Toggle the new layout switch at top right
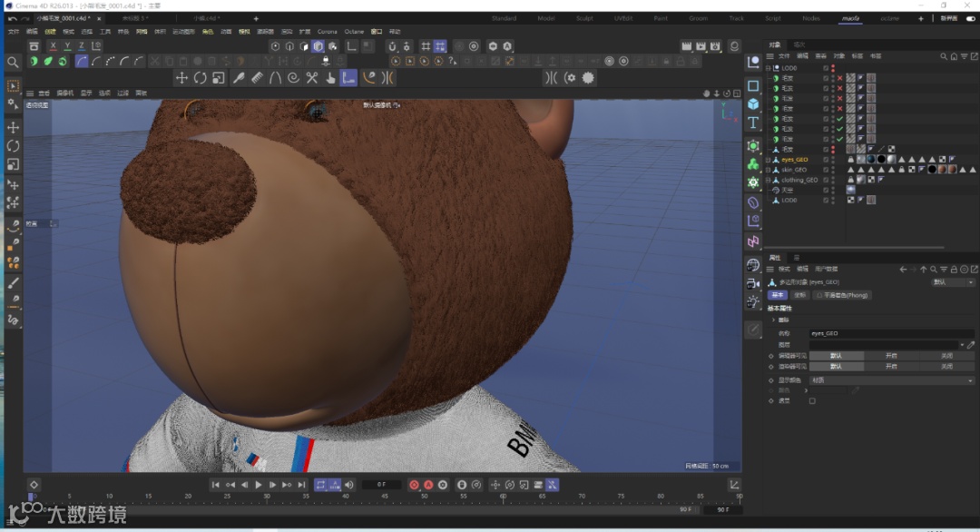 (x=971, y=19)
